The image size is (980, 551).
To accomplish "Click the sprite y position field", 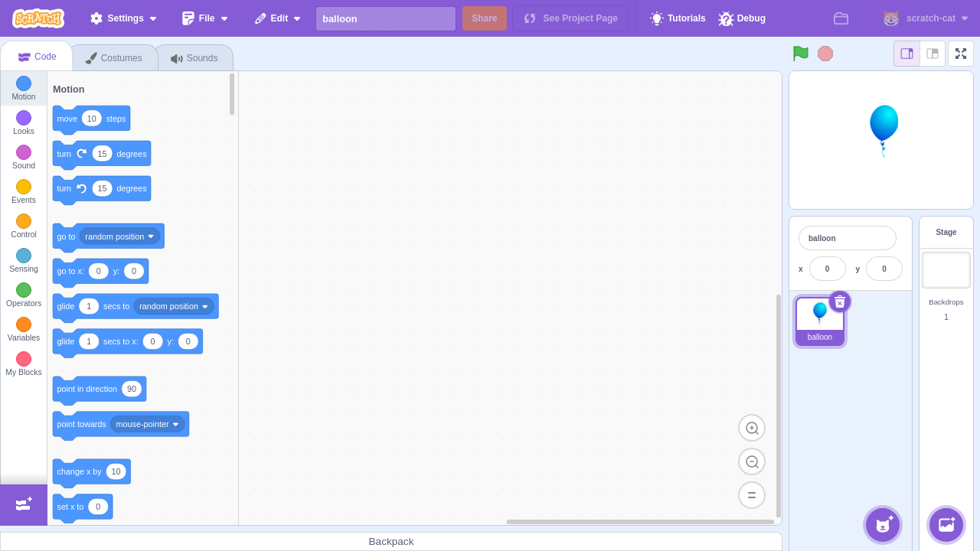I will tap(884, 269).
